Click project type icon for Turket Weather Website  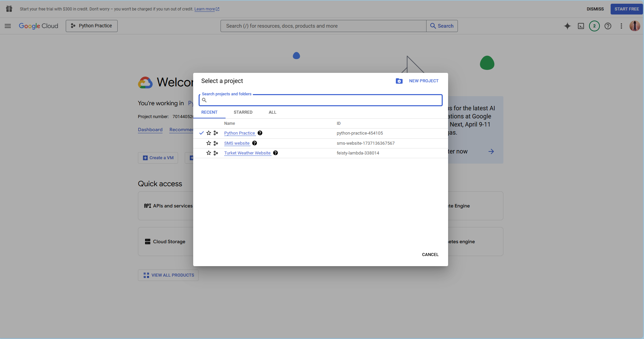(x=216, y=153)
